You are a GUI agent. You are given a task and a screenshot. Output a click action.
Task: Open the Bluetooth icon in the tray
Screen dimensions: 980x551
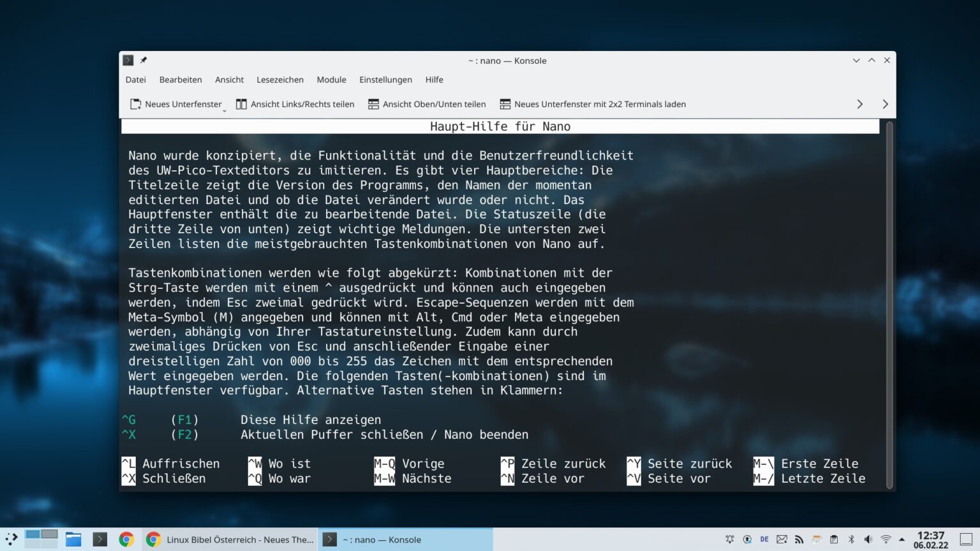(852, 540)
